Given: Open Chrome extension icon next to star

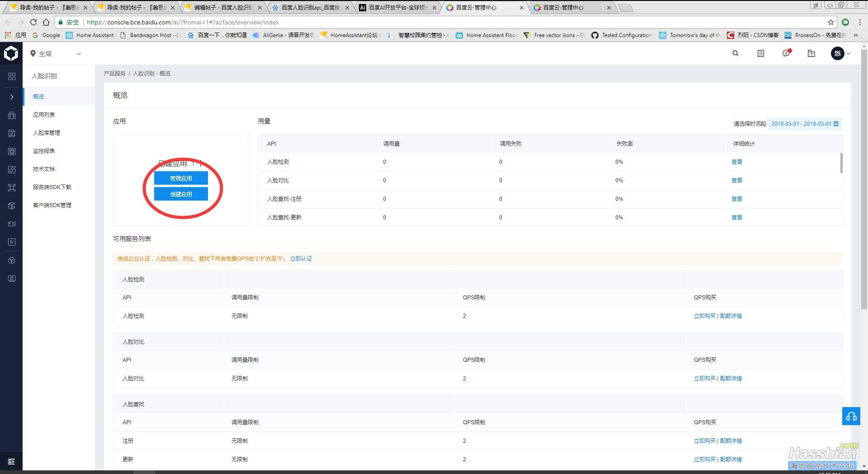Looking at the screenshot, I should (845, 22).
